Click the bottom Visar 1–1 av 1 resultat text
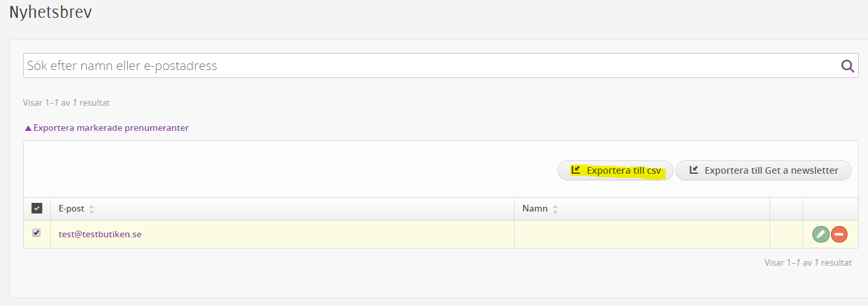The image size is (868, 306). pos(808,262)
